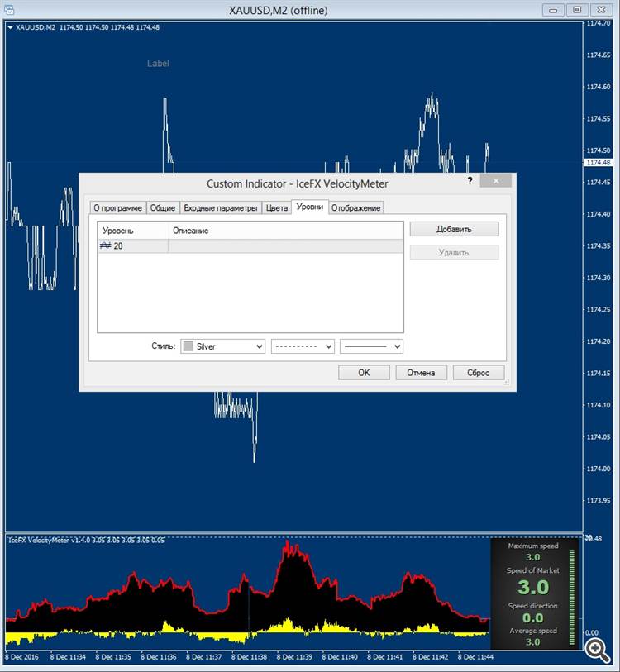Click the magnifier zoom icon
The width and height of the screenshot is (620, 672).
click(598, 651)
